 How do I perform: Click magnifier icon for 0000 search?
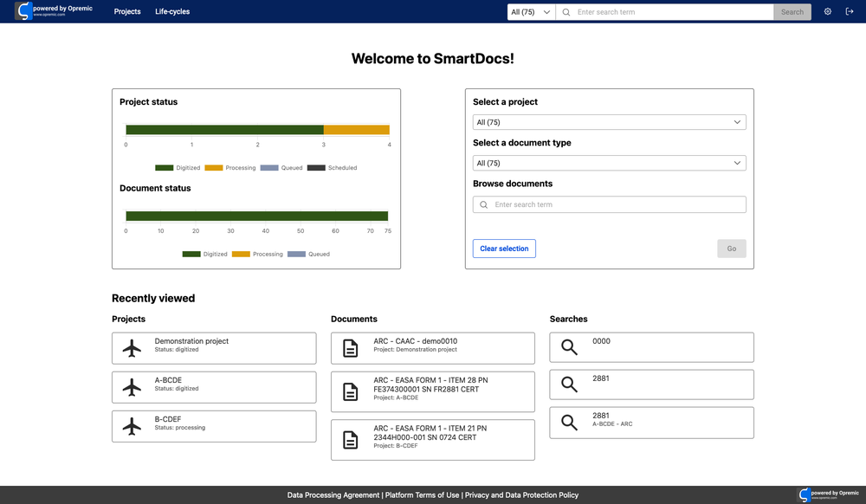[x=569, y=347]
